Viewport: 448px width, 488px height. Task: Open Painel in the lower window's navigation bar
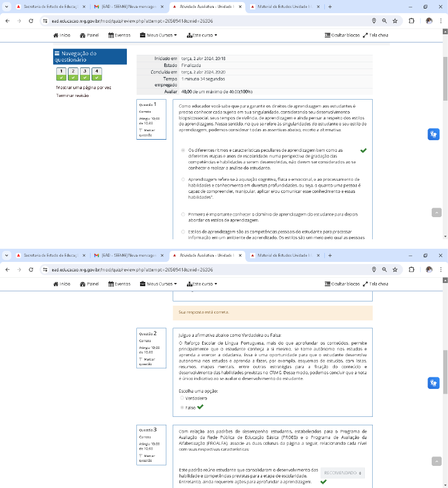[89, 284]
